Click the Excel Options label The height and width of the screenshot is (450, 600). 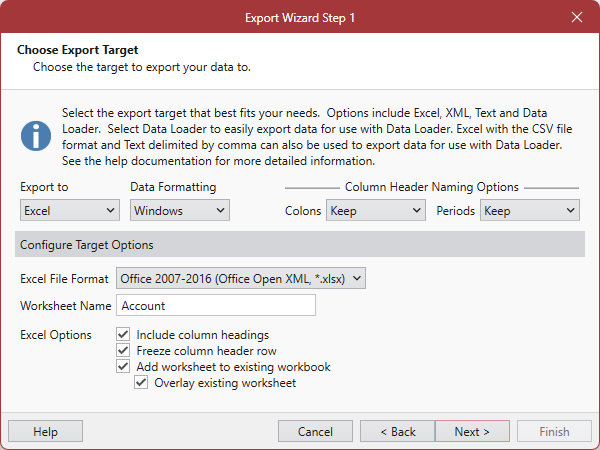pyautogui.click(x=56, y=335)
